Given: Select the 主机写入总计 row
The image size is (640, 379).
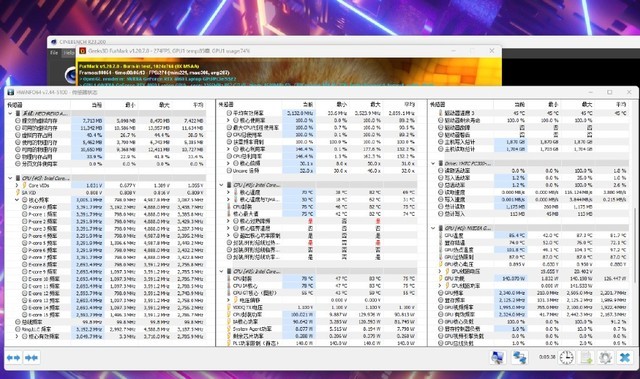Looking at the screenshot, I should pos(530,142).
